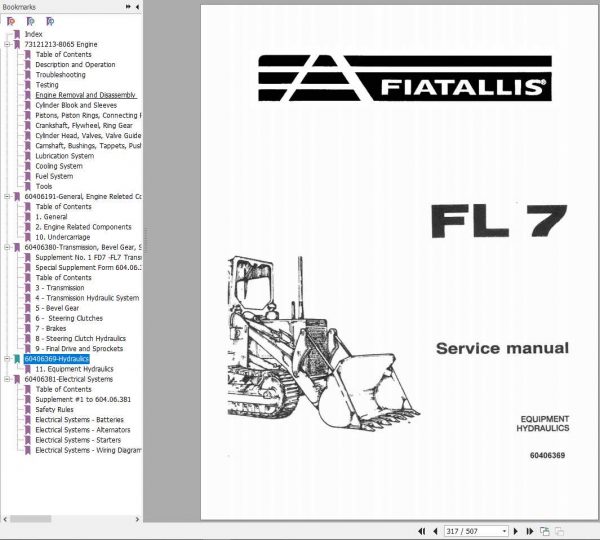The height and width of the screenshot is (540, 600).
Task: Open the Index bookmark
Action: 33,34
